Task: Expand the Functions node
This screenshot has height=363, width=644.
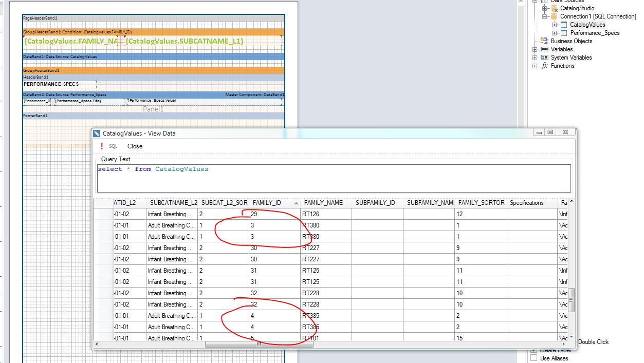Action: (535, 66)
